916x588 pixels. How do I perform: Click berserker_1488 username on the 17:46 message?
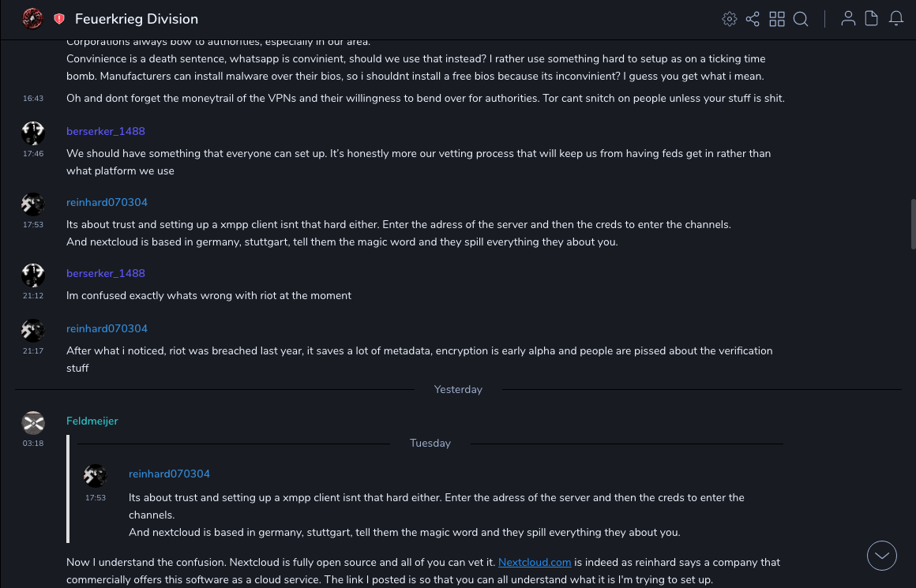106,132
